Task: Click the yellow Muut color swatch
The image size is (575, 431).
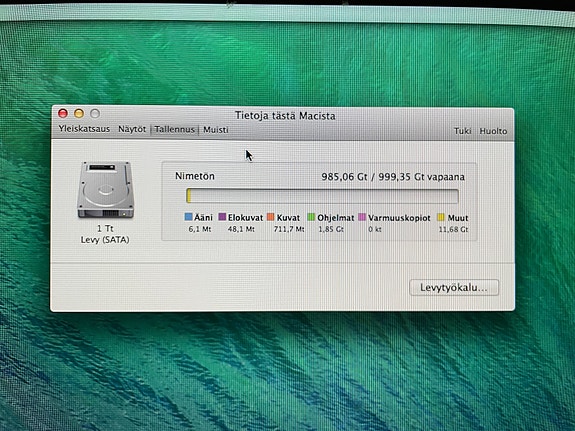Action: tap(441, 217)
